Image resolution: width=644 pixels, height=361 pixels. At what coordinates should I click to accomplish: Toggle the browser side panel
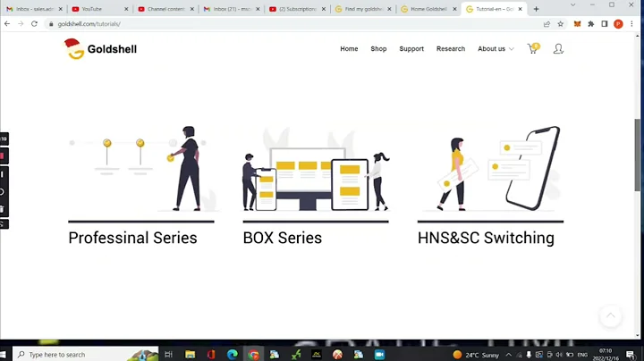click(x=604, y=24)
